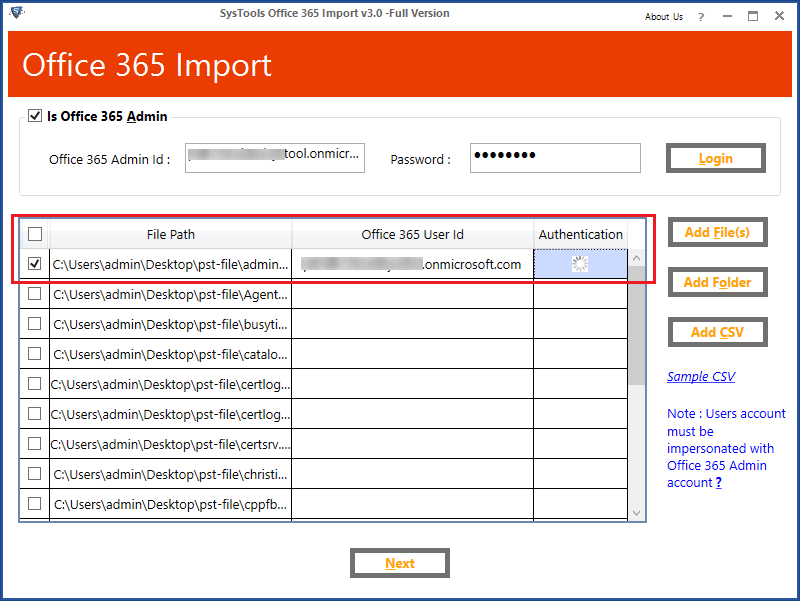800x601 pixels.
Task: Check the catalo PST file row
Action: point(34,354)
